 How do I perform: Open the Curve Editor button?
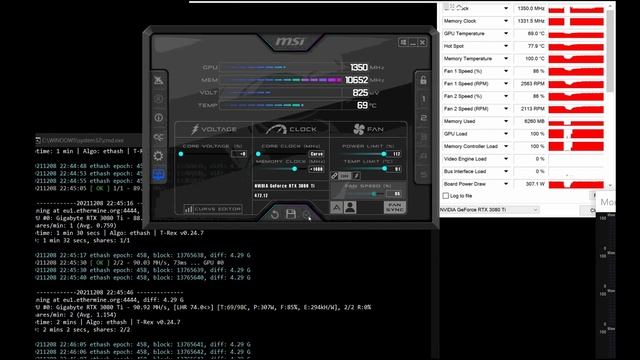coord(213,209)
